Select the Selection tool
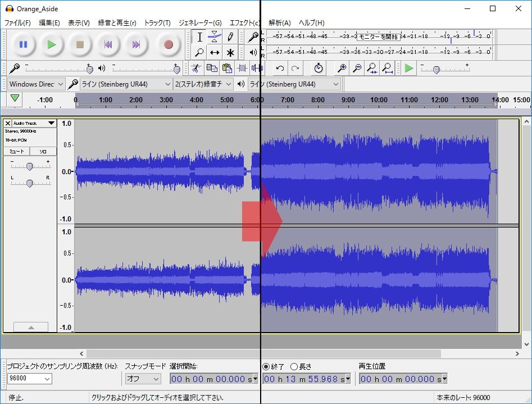 coord(199,37)
